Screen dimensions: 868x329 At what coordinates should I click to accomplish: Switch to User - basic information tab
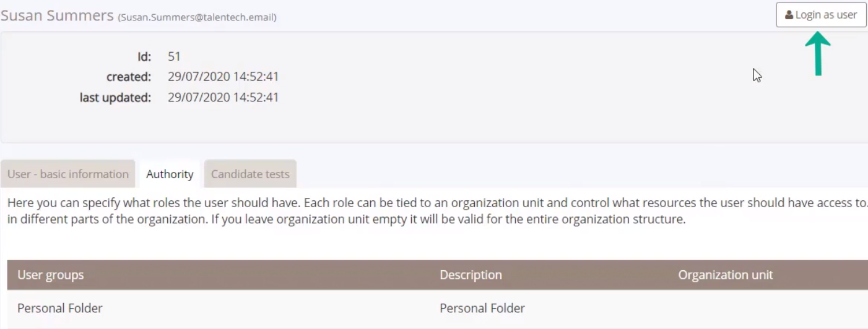pyautogui.click(x=68, y=174)
